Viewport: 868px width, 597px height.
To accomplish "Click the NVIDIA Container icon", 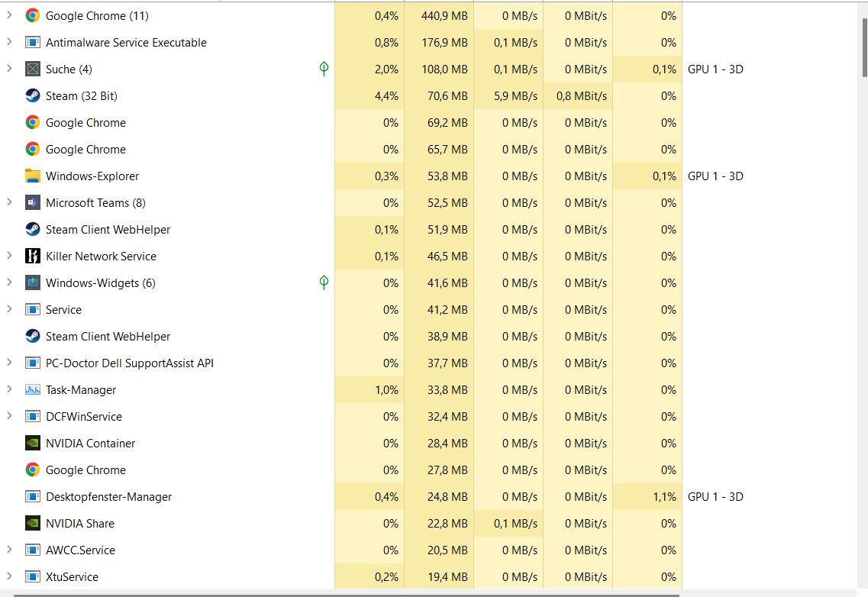I will [33, 443].
